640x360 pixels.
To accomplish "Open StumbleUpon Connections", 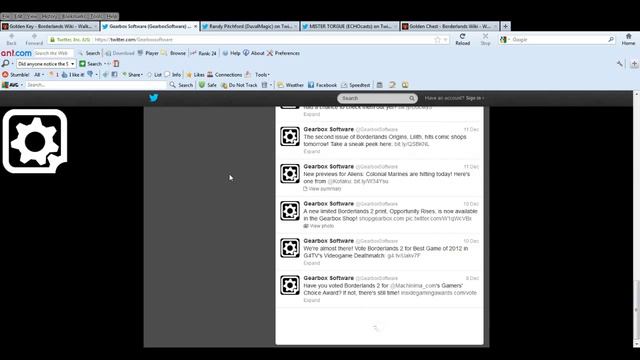I will tap(224, 75).
